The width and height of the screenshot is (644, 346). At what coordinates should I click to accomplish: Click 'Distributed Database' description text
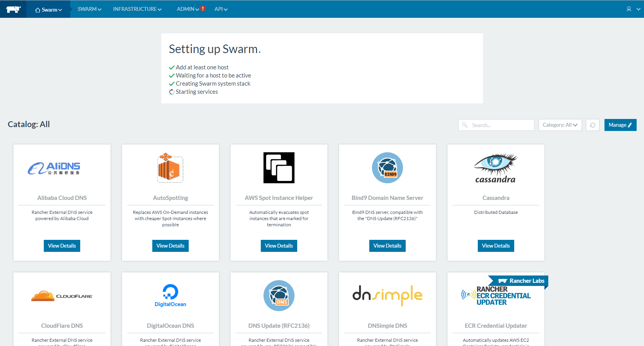pos(496,212)
